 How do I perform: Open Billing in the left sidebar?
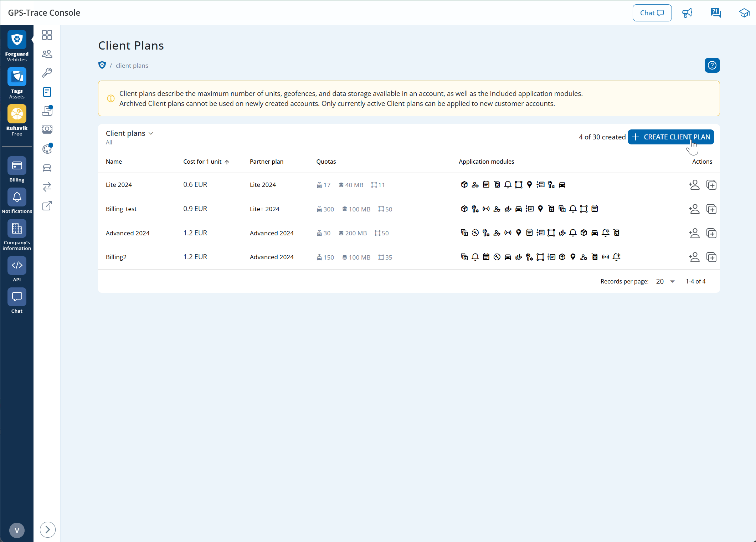(x=17, y=166)
